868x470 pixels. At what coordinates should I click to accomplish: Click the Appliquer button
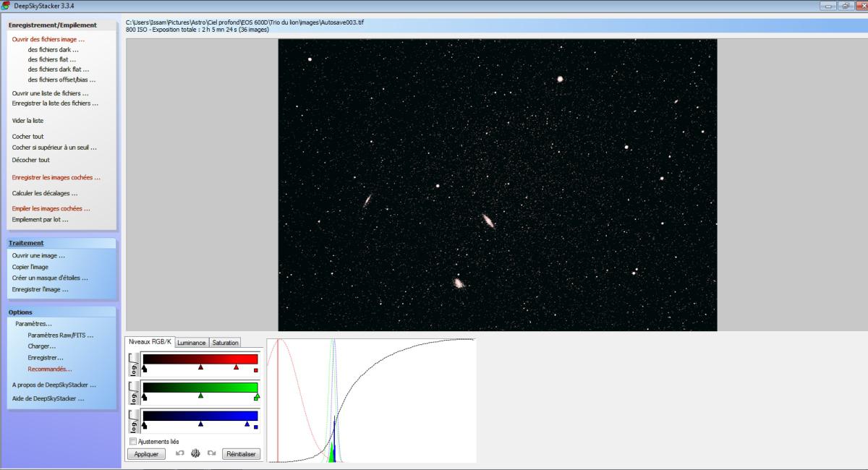click(146, 454)
